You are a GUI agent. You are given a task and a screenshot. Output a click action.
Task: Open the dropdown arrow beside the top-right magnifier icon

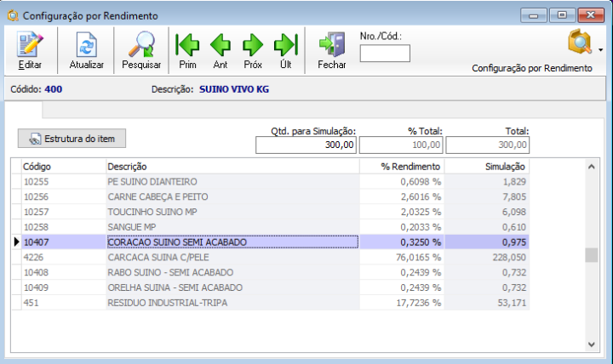click(601, 49)
